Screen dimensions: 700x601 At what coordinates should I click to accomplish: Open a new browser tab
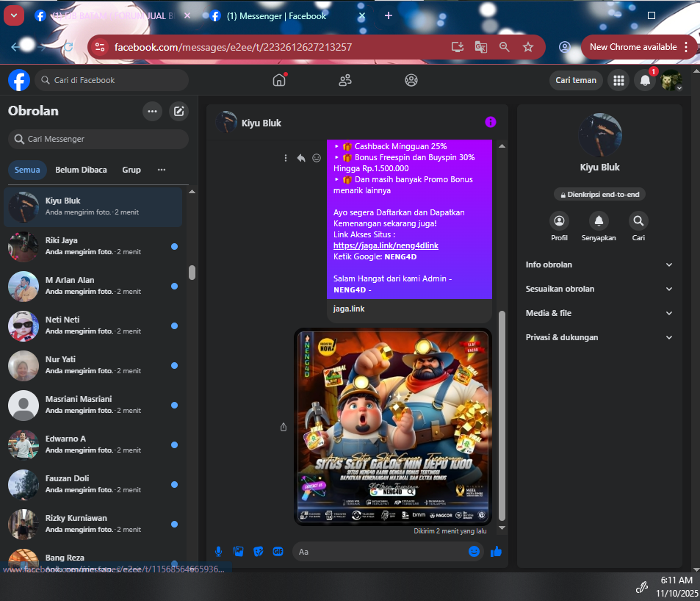pos(389,15)
